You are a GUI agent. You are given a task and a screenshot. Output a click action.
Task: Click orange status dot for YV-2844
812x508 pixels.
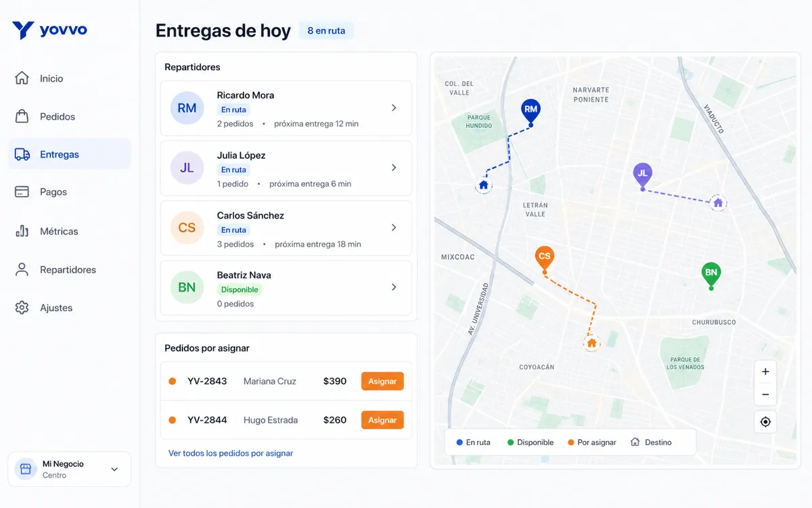point(172,420)
